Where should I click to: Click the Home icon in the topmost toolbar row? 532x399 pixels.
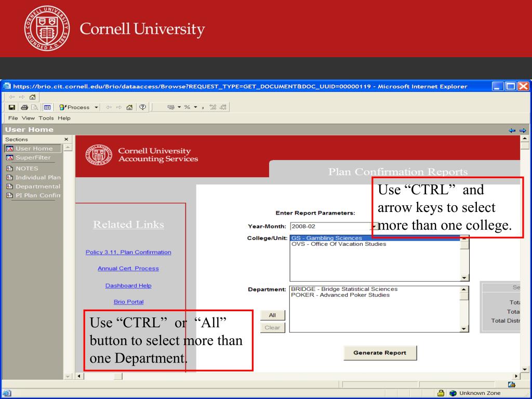[33, 97]
